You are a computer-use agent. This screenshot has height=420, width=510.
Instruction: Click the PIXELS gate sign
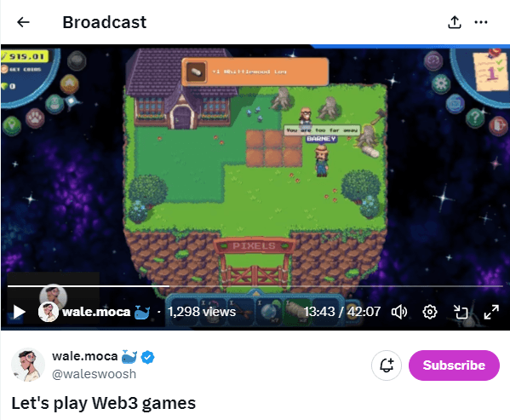254,246
